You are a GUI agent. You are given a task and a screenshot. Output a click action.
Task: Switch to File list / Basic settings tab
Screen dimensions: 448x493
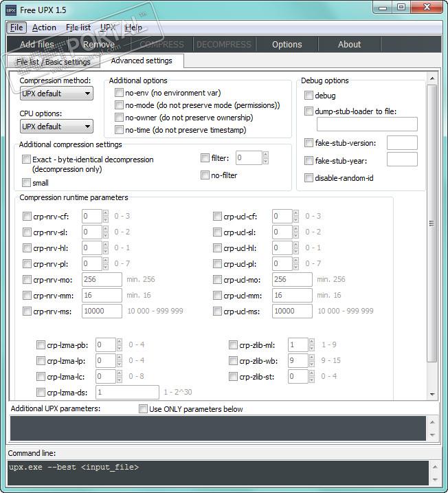click(x=54, y=62)
